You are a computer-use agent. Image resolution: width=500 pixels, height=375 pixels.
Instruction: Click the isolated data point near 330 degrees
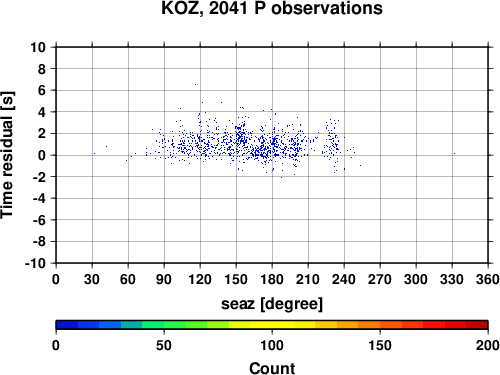454,154
